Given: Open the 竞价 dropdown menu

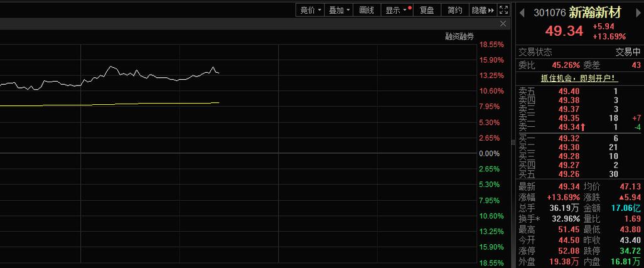Looking at the screenshot, I should (310, 10).
